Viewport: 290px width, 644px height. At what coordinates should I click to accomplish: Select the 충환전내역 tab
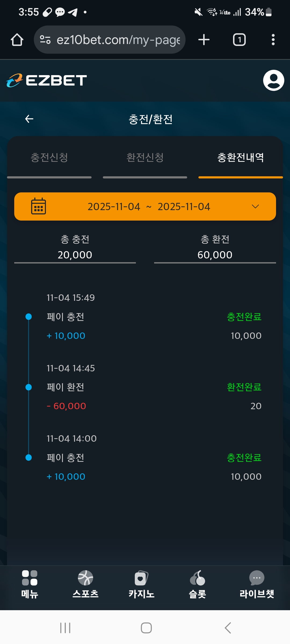point(240,158)
